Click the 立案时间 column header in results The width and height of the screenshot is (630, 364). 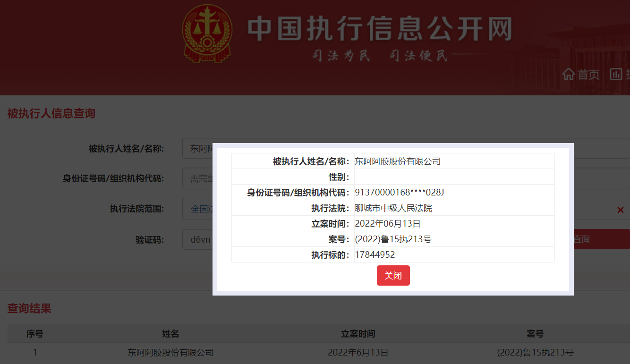click(x=358, y=334)
